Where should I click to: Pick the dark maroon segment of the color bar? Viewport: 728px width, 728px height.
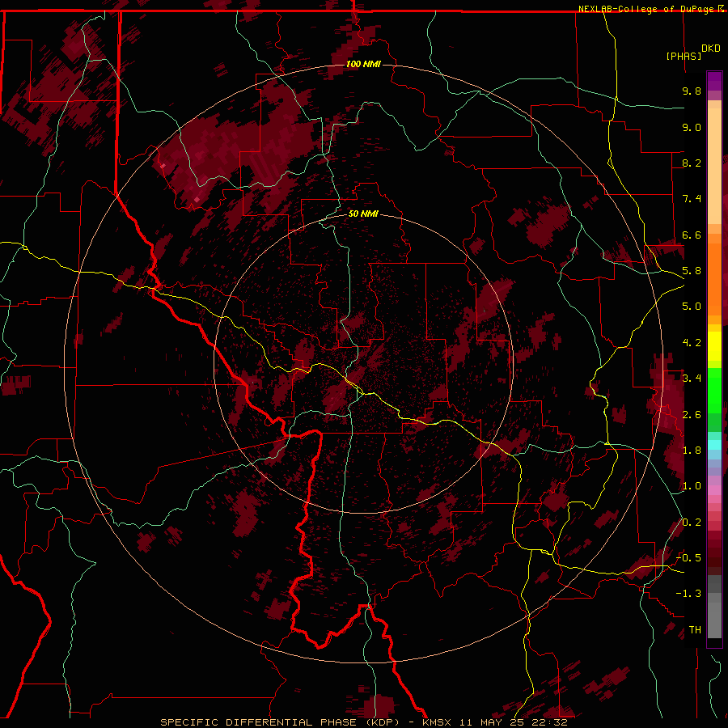714,557
